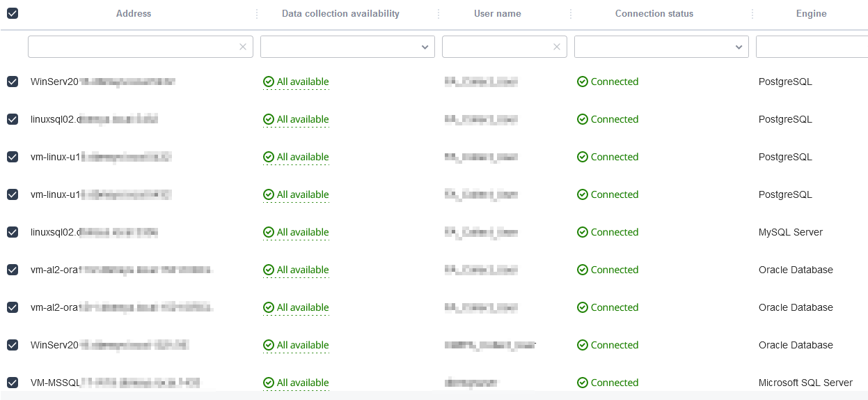
Task: Click the green check icon beside WinServ20 PostgreSQL availability
Action: click(x=269, y=82)
